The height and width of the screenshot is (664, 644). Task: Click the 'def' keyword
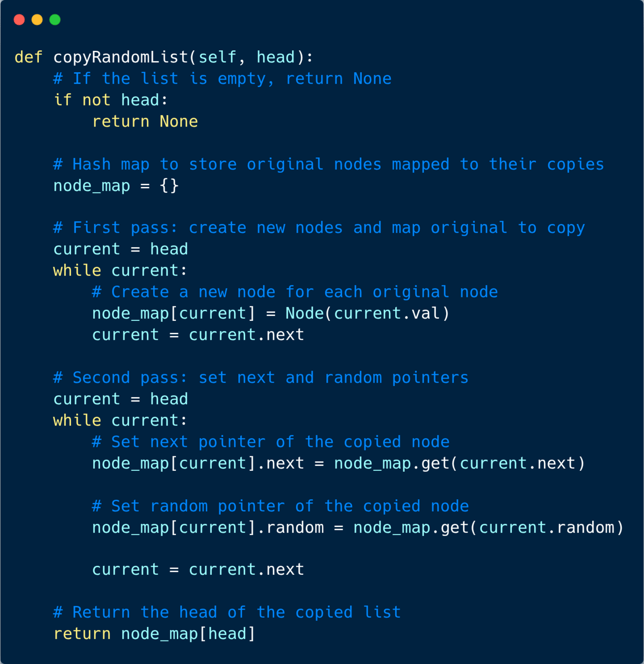28,57
